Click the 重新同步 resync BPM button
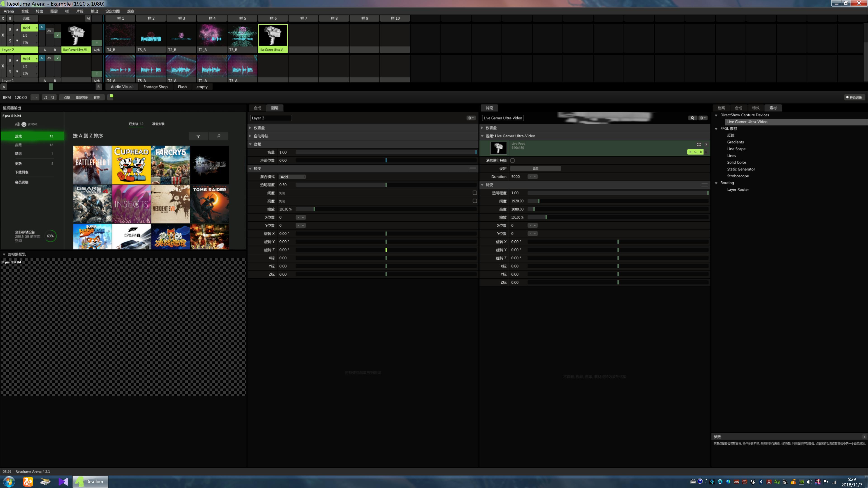868x488 pixels. tap(82, 98)
